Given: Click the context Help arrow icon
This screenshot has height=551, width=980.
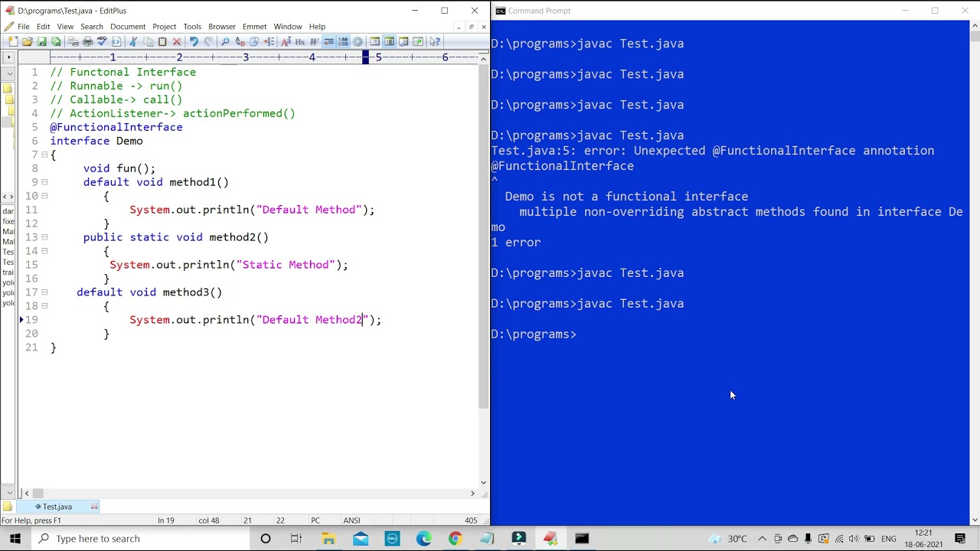Looking at the screenshot, I should click(435, 41).
